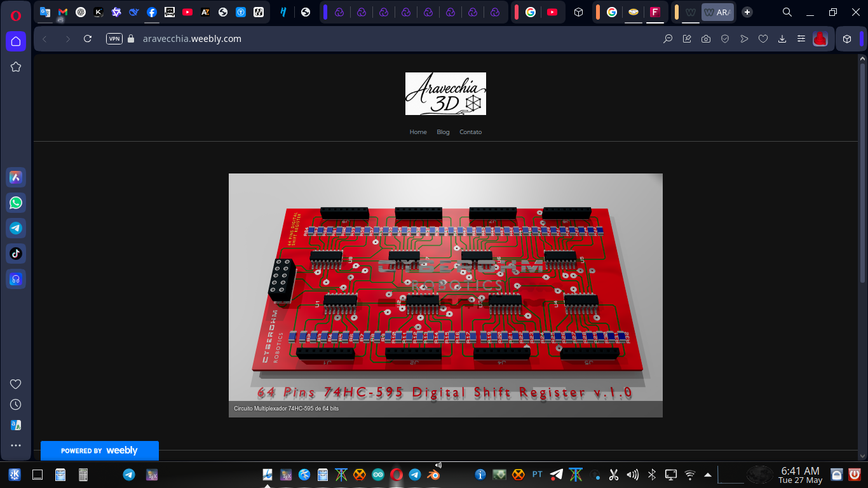
Task: Open the Contato page link
Action: (x=471, y=132)
